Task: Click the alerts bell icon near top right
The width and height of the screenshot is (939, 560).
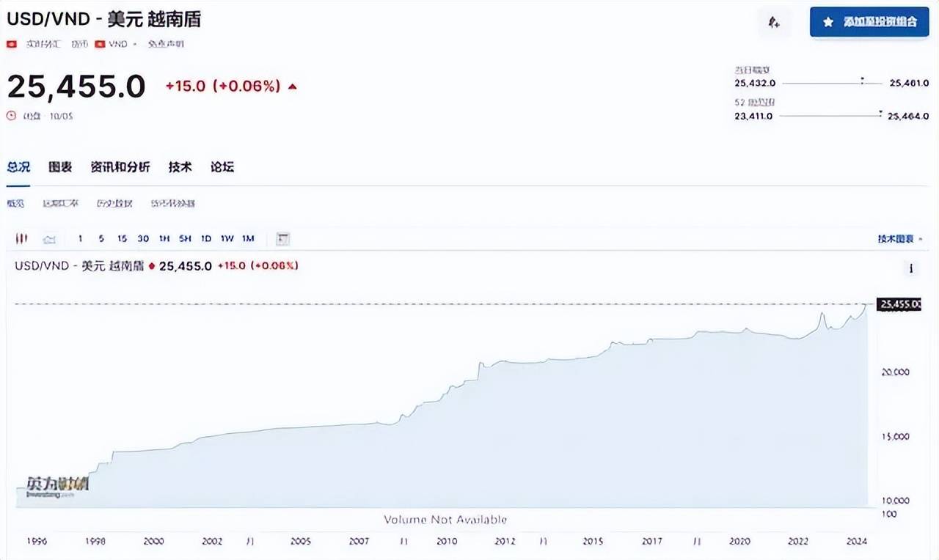Action: click(x=774, y=23)
